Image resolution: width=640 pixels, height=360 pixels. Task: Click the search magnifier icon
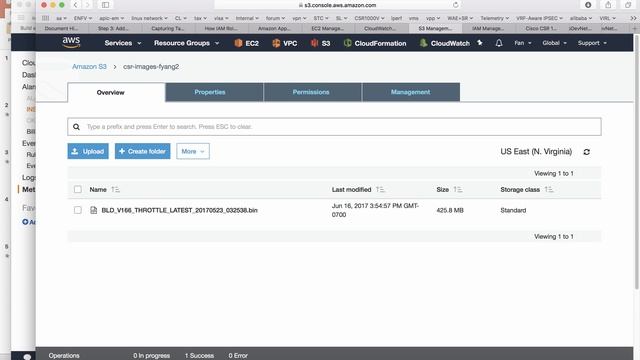pos(76,127)
